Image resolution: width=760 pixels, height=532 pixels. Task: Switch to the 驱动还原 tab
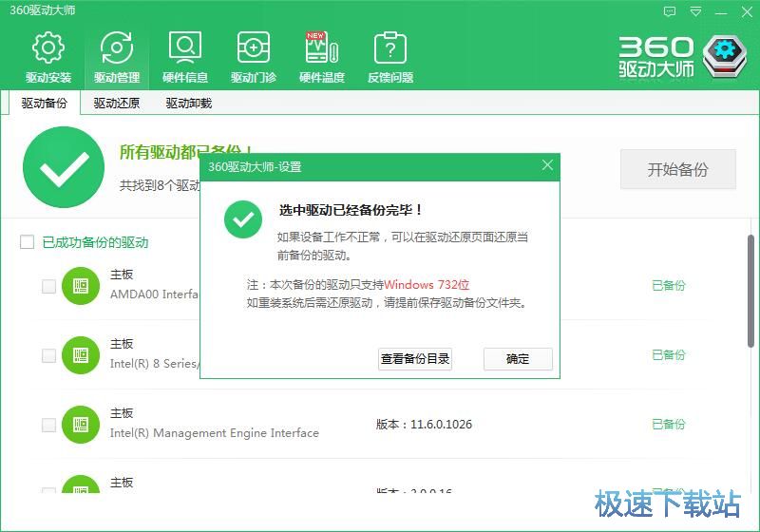(x=116, y=104)
